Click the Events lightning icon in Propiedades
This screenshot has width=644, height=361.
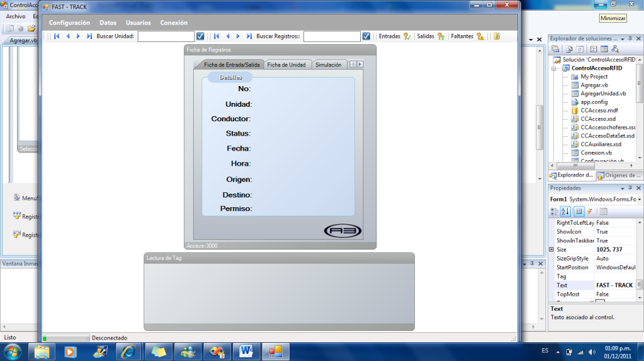click(589, 211)
